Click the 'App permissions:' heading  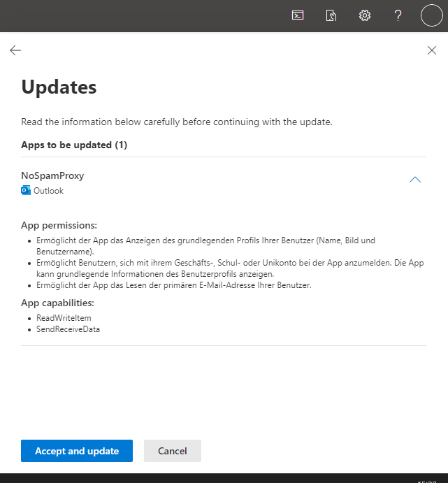tap(59, 225)
